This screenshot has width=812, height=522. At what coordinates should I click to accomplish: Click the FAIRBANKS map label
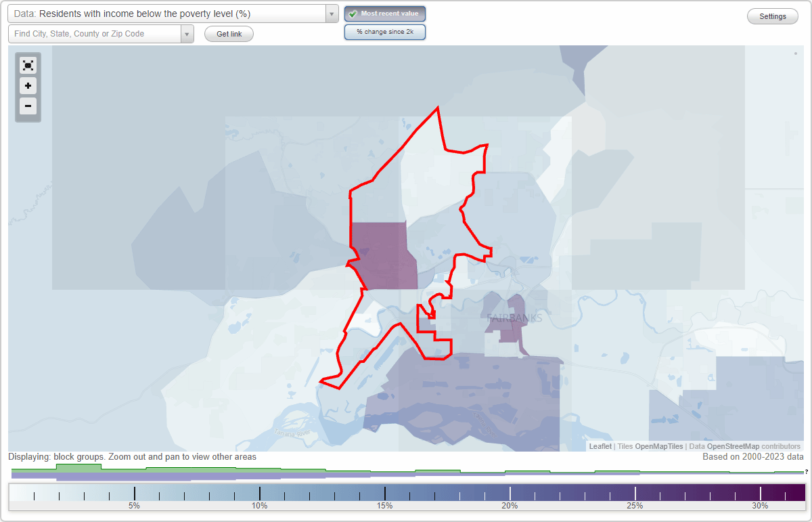pyautogui.click(x=514, y=318)
